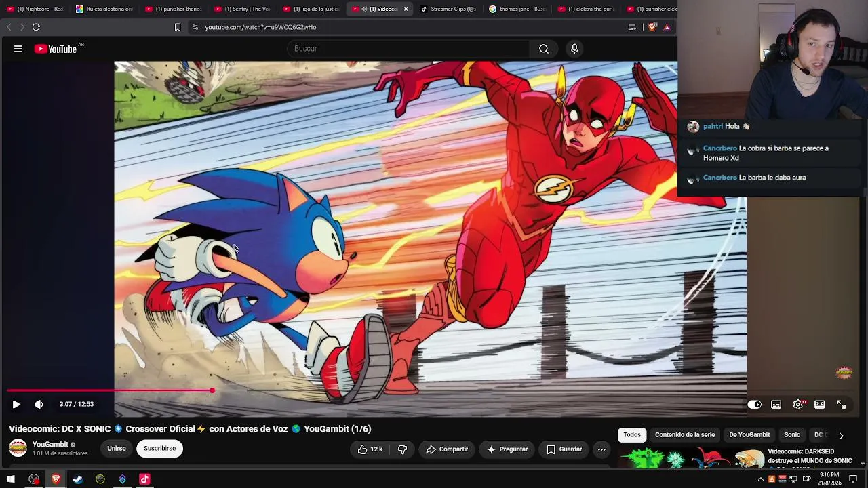Viewport: 868px width, 488px height.
Task: Switch to theater mode
Action: (819, 405)
